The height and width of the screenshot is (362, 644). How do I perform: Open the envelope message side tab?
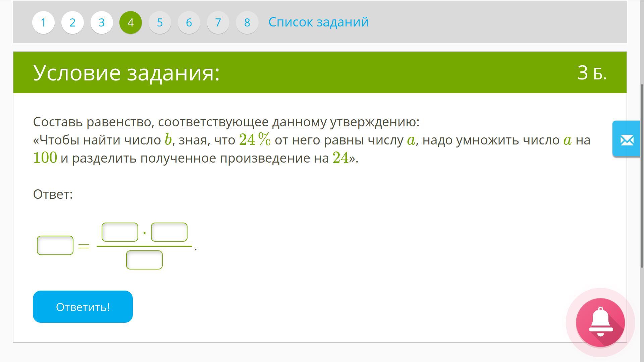(x=626, y=139)
